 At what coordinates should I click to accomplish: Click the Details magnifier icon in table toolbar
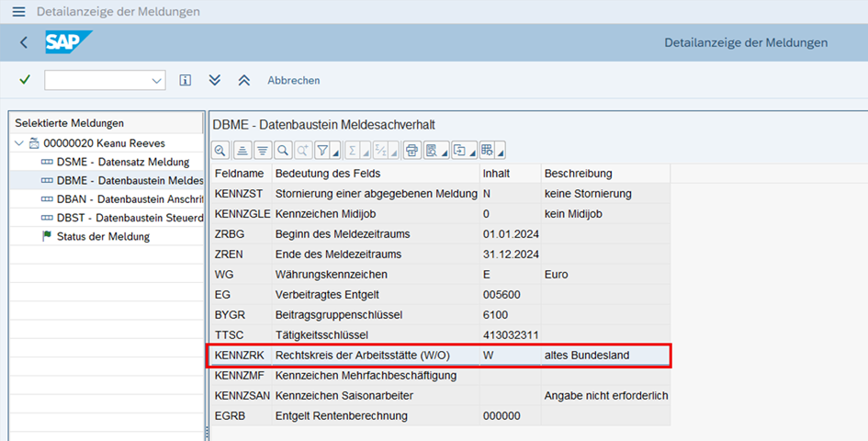point(220,151)
